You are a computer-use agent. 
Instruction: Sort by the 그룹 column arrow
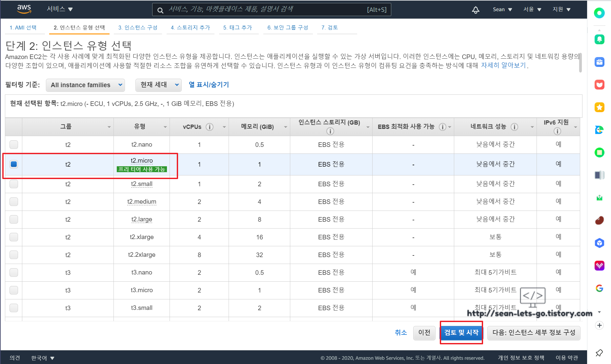point(109,127)
